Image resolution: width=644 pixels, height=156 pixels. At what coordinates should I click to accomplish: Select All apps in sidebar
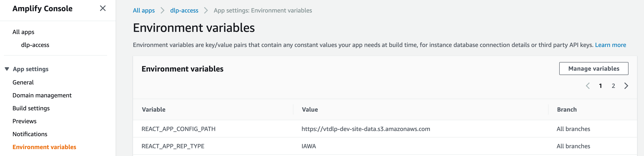click(x=23, y=32)
